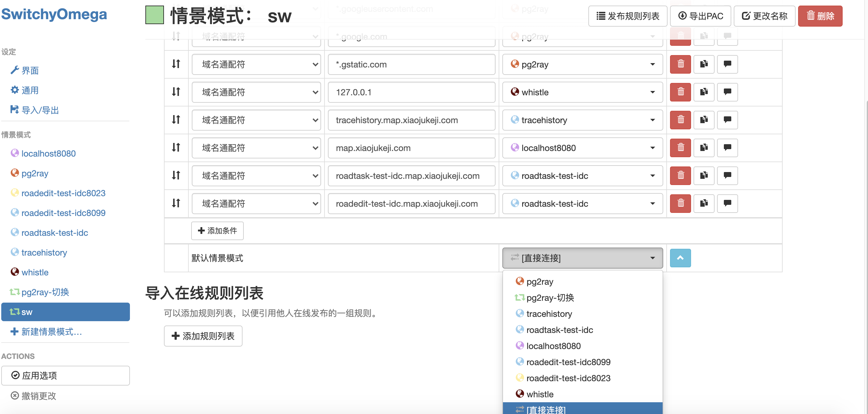The height and width of the screenshot is (414, 868).
Task: Click inside the 127.0.0.1 pattern input field
Action: pyautogui.click(x=411, y=92)
